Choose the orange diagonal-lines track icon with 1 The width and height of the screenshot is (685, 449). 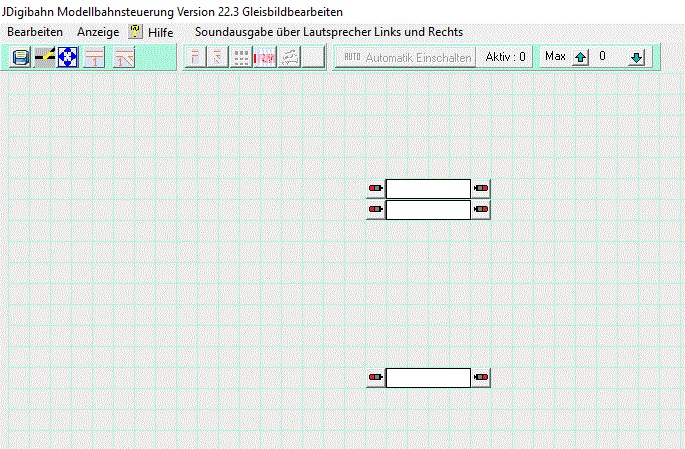click(x=124, y=57)
